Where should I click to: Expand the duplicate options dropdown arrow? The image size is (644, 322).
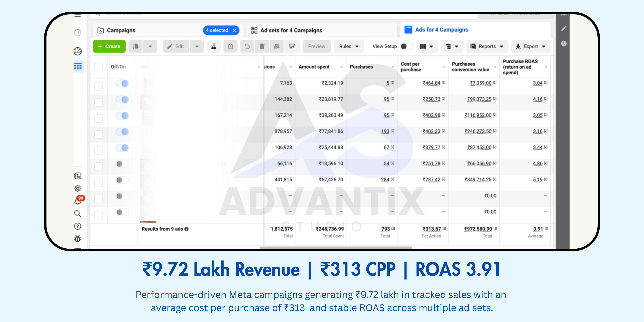pyautogui.click(x=150, y=46)
